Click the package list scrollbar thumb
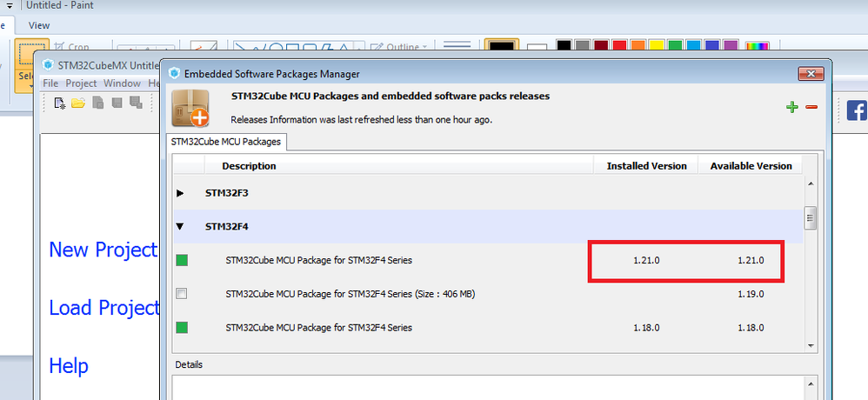 (x=811, y=218)
